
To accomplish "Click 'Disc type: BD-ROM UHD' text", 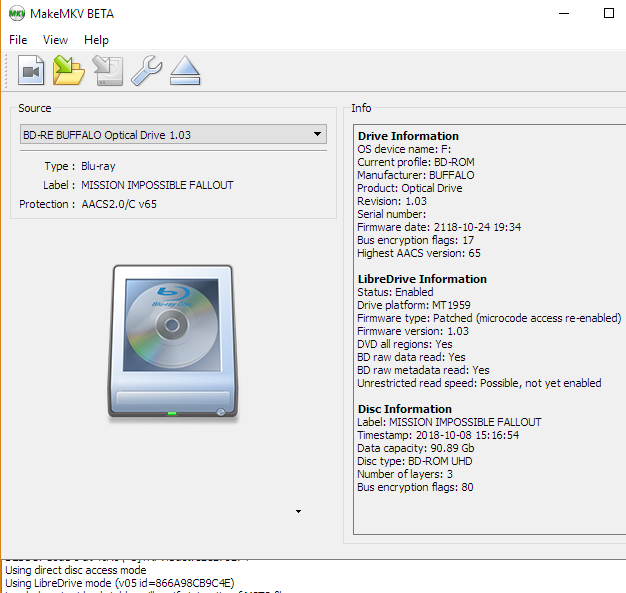I will 415,461.
